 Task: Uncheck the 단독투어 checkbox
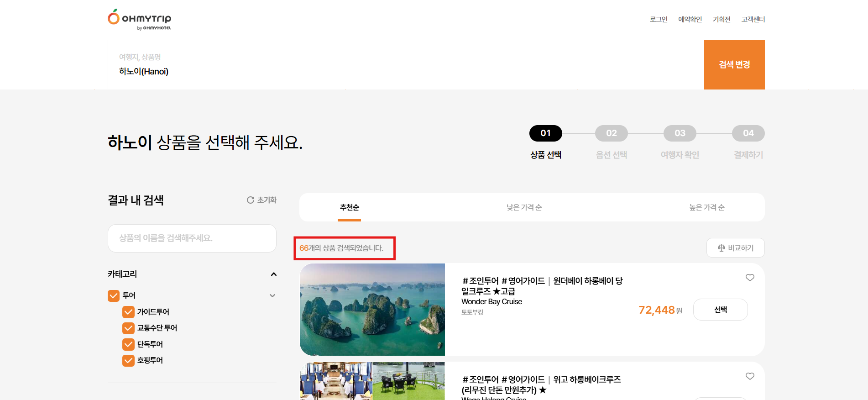(128, 344)
